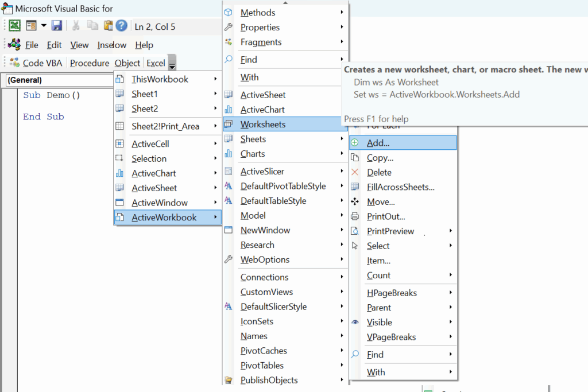
Task: Choose Delete from the Worksheets context menu
Action: 380,172
